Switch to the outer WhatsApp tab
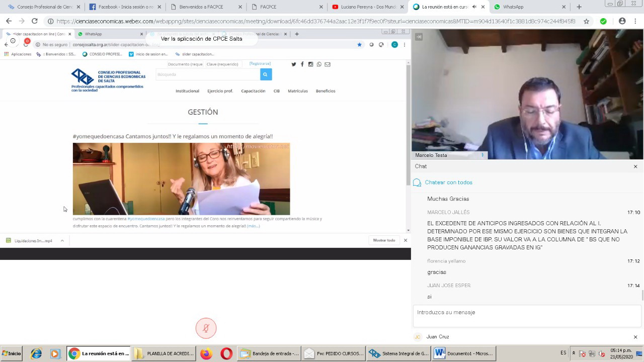Screen dimensions: 644x362 [529, 7]
